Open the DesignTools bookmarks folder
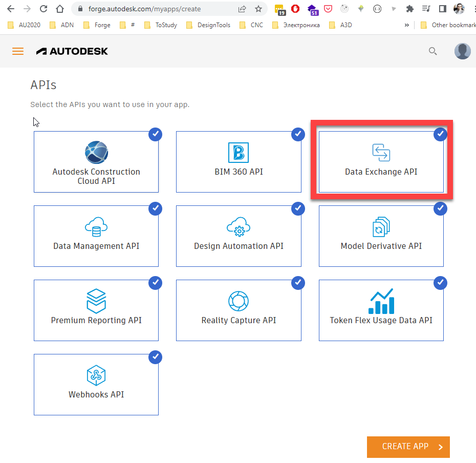Screen dimensions: 476x463 pyautogui.click(x=208, y=25)
